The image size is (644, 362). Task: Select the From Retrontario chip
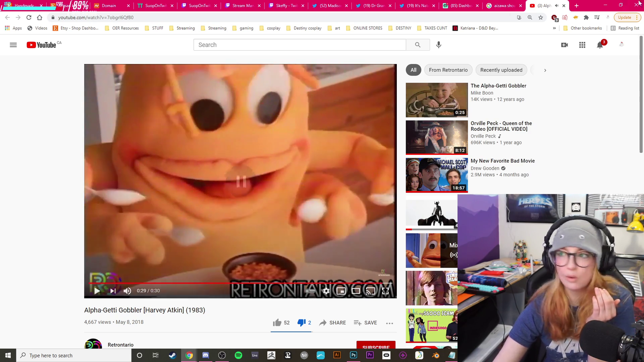pos(448,70)
